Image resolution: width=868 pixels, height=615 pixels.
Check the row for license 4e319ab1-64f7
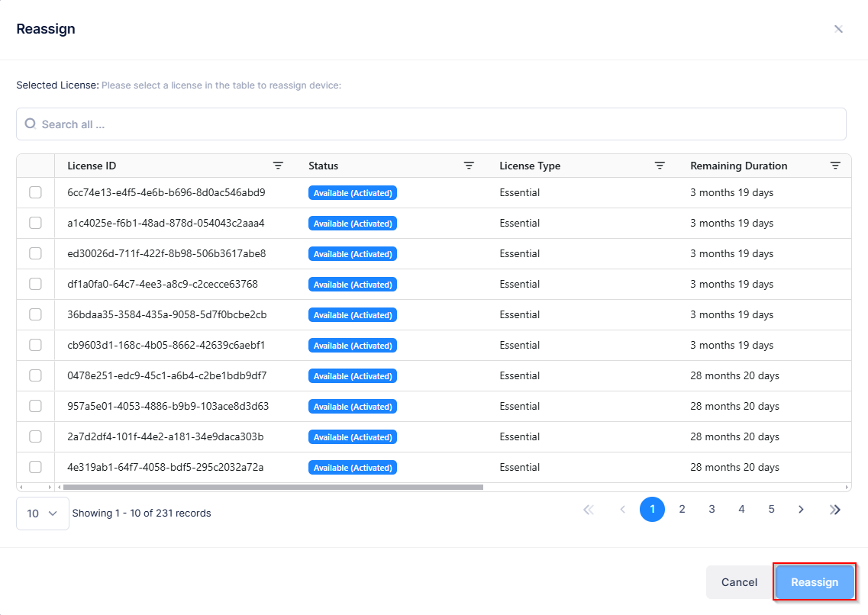(35, 467)
